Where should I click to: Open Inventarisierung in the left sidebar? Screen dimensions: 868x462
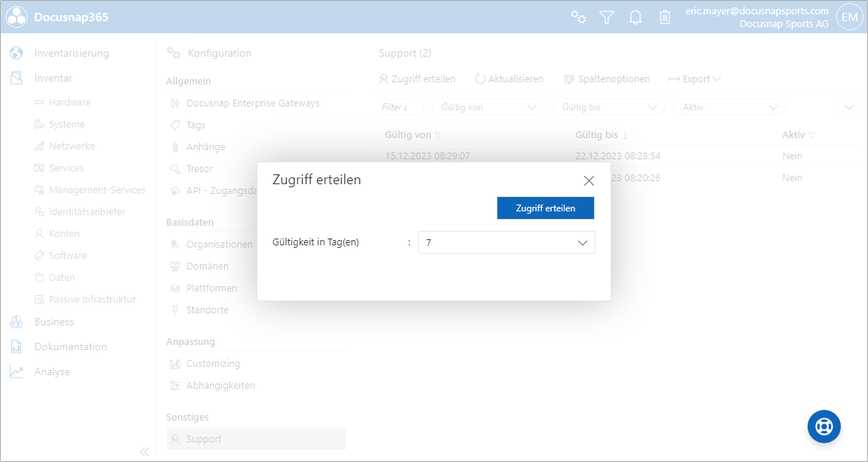coord(71,54)
